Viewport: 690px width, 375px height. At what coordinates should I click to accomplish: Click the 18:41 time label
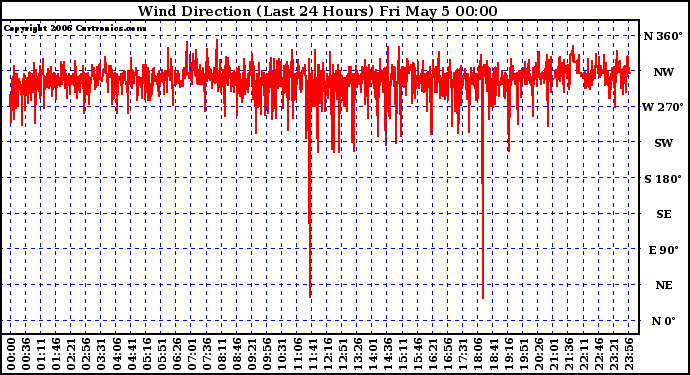coord(493,354)
